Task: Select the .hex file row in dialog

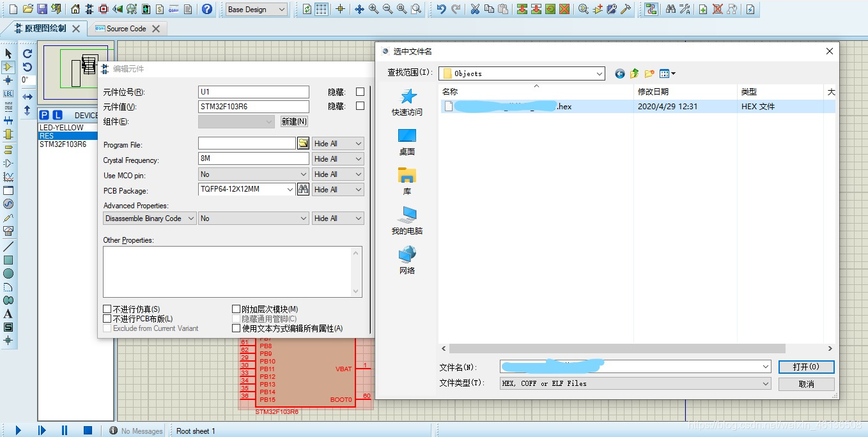Action: (637, 107)
